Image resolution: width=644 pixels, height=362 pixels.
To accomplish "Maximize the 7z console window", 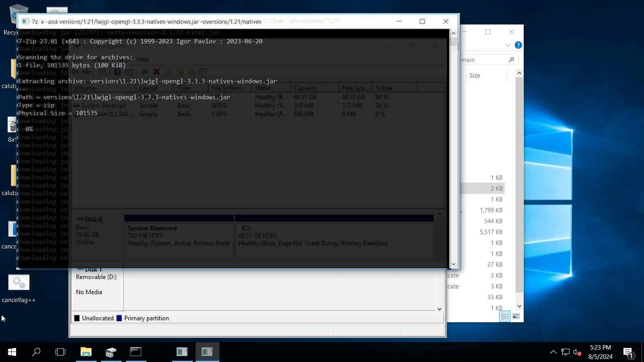I will (422, 21).
